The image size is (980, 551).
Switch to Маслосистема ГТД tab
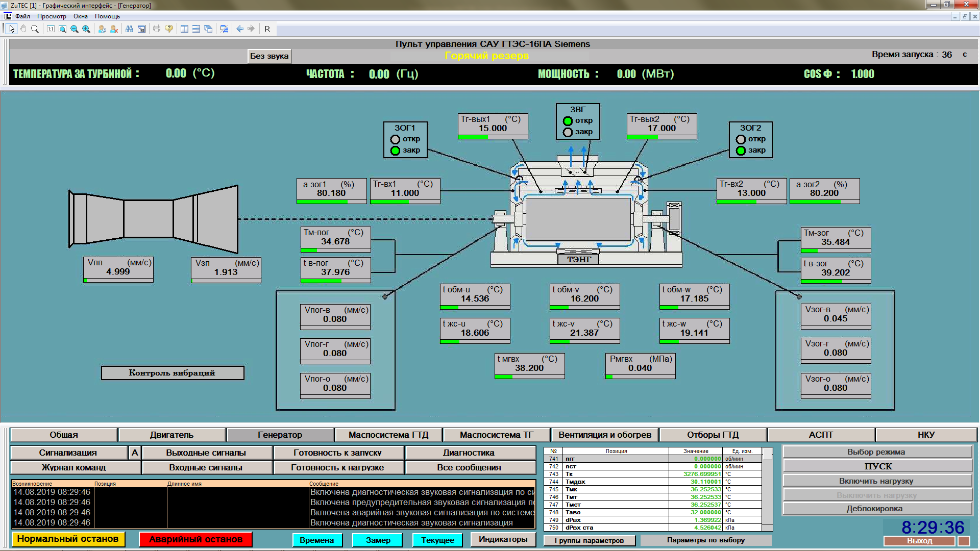pyautogui.click(x=388, y=435)
